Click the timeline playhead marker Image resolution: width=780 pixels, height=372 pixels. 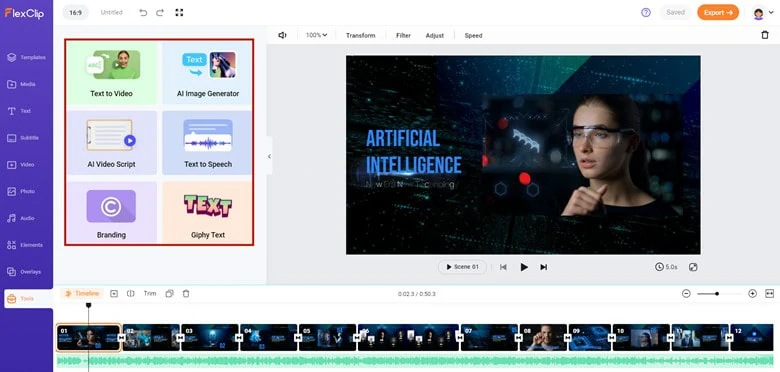point(89,305)
